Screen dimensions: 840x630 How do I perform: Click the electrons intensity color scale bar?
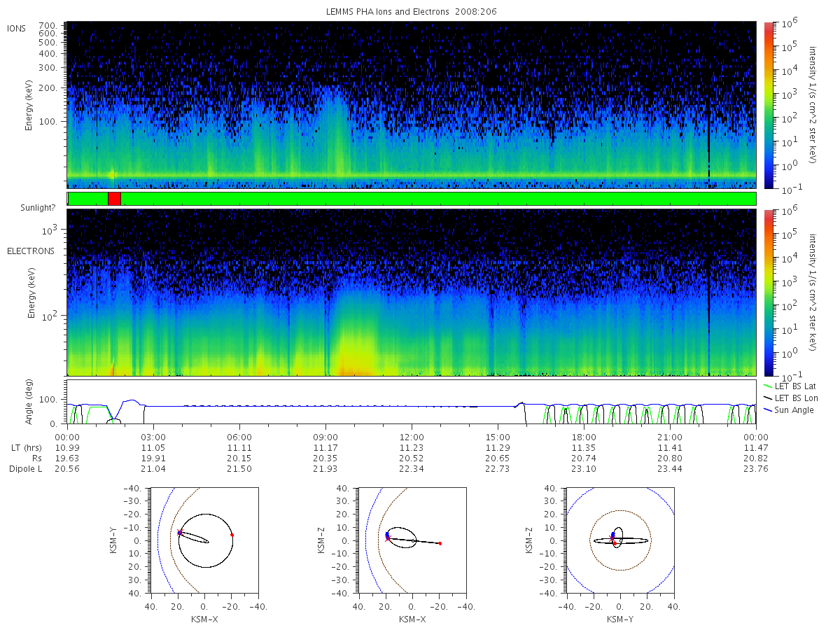tap(769, 292)
